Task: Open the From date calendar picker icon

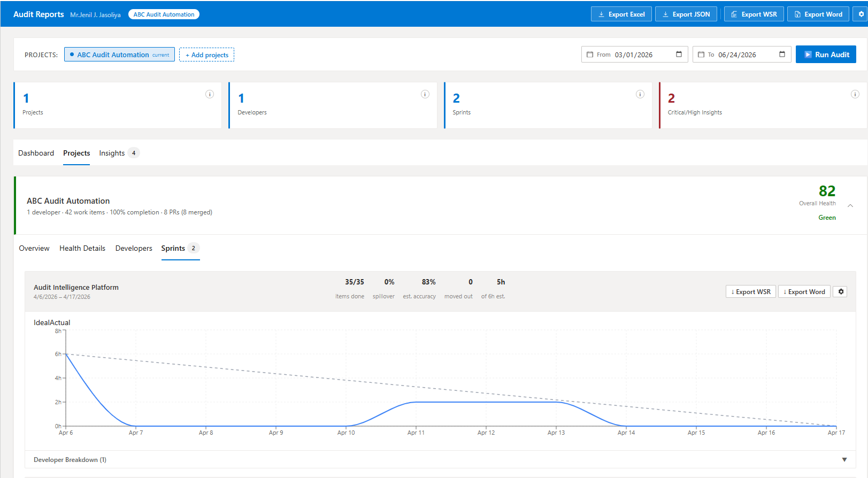Action: click(x=679, y=55)
